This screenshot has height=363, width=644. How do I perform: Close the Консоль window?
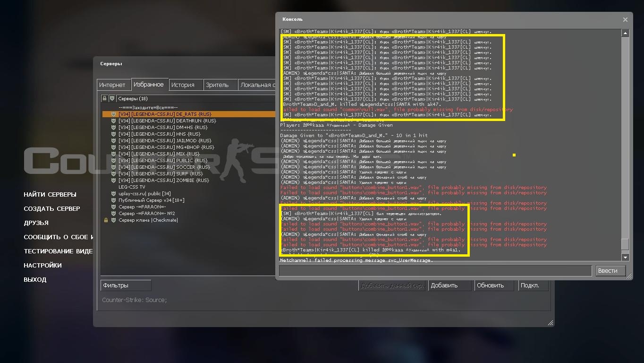click(x=625, y=19)
